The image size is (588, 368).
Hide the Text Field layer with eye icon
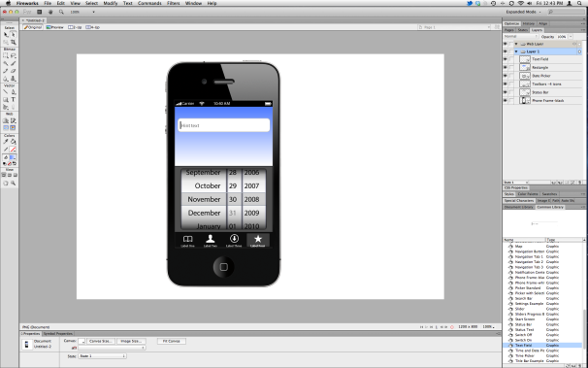pos(506,59)
